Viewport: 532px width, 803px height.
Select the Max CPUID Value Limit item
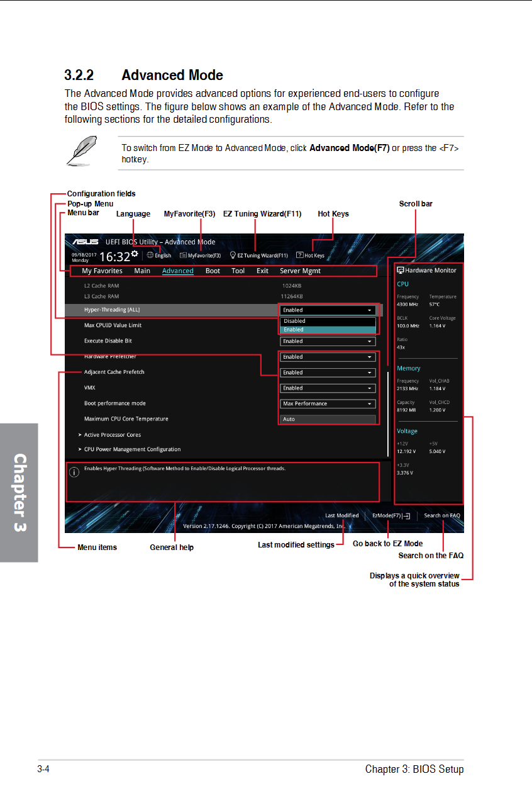pos(113,325)
